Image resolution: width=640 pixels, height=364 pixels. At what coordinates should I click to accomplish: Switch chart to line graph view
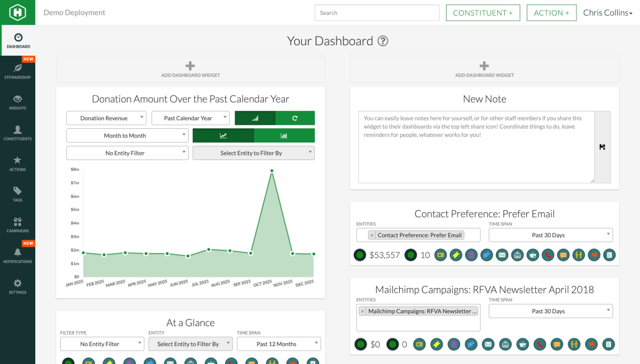(x=223, y=135)
